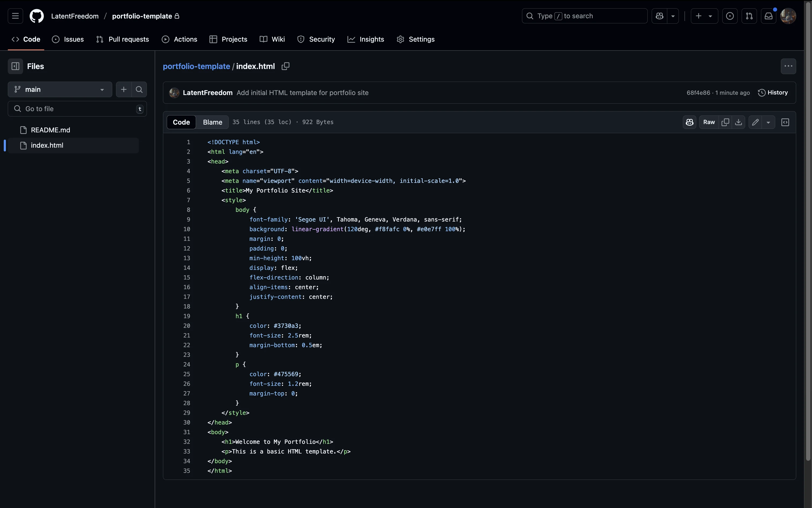Copy the file path next to index.html
The height and width of the screenshot is (508, 812).
click(x=285, y=66)
